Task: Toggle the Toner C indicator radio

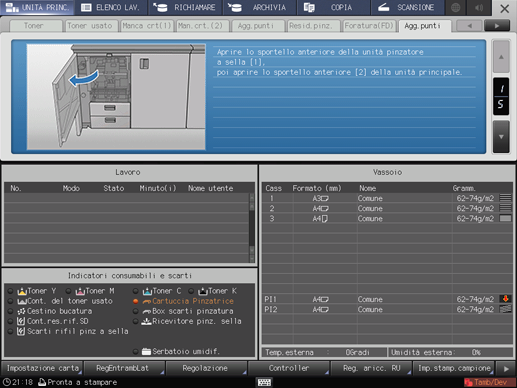Action: pyautogui.click(x=135, y=291)
